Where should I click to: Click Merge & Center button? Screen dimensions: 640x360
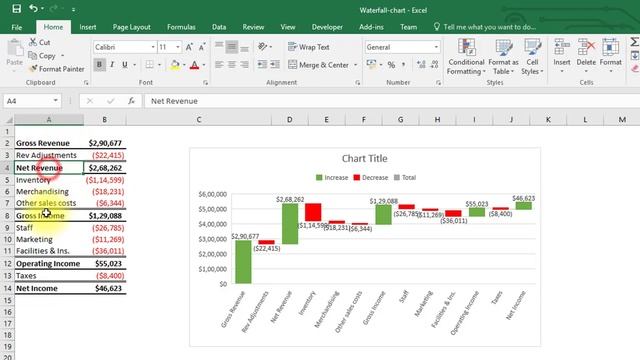click(x=318, y=65)
